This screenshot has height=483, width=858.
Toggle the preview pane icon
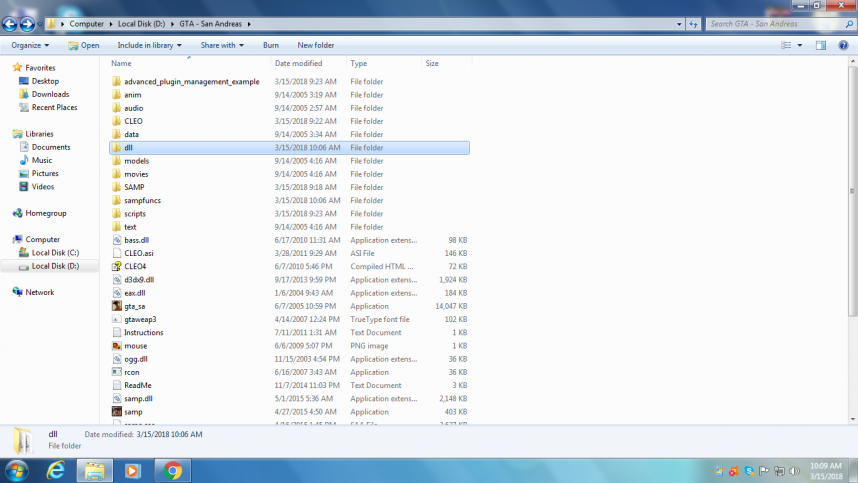pyautogui.click(x=821, y=45)
